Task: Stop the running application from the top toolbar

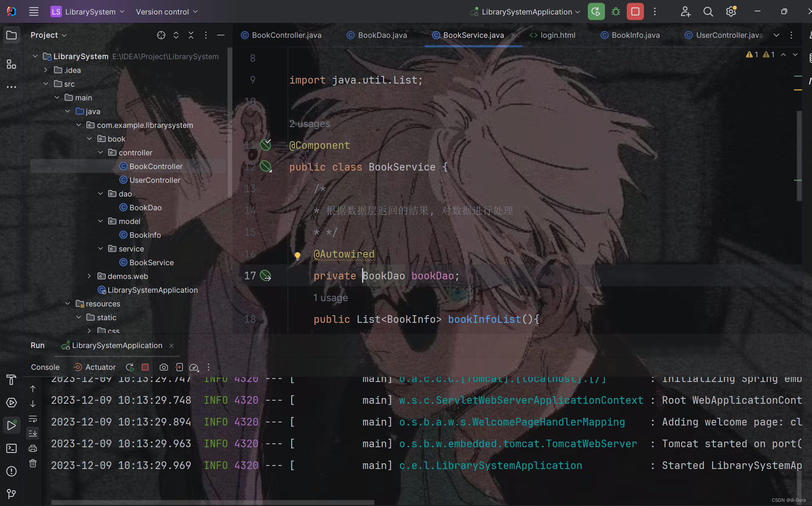Action: coord(635,11)
